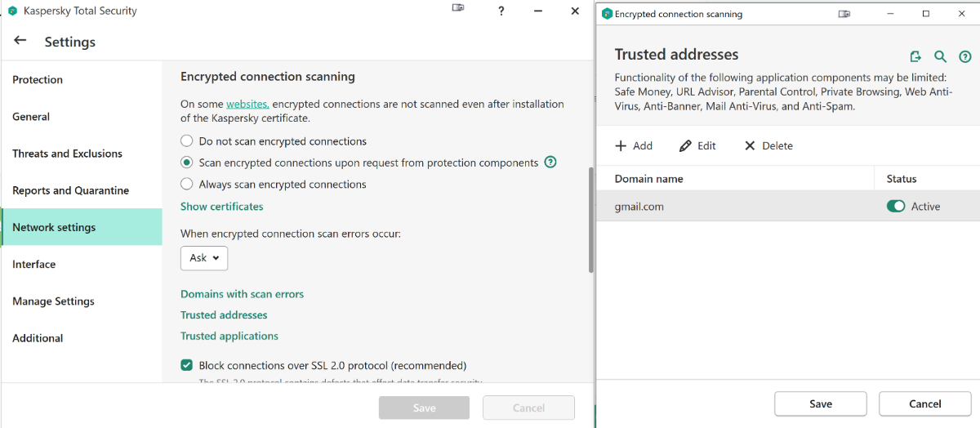The width and height of the screenshot is (980, 428).
Task: Uncheck Block connections over SSL 2.0
Action: click(187, 365)
